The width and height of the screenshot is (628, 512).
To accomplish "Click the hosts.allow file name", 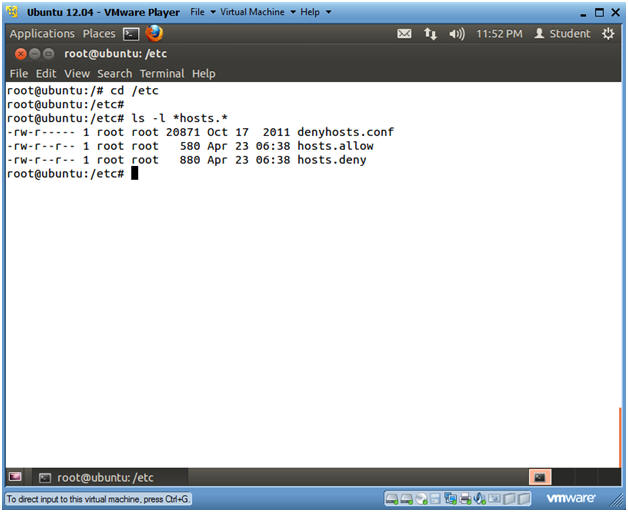I will click(x=335, y=146).
